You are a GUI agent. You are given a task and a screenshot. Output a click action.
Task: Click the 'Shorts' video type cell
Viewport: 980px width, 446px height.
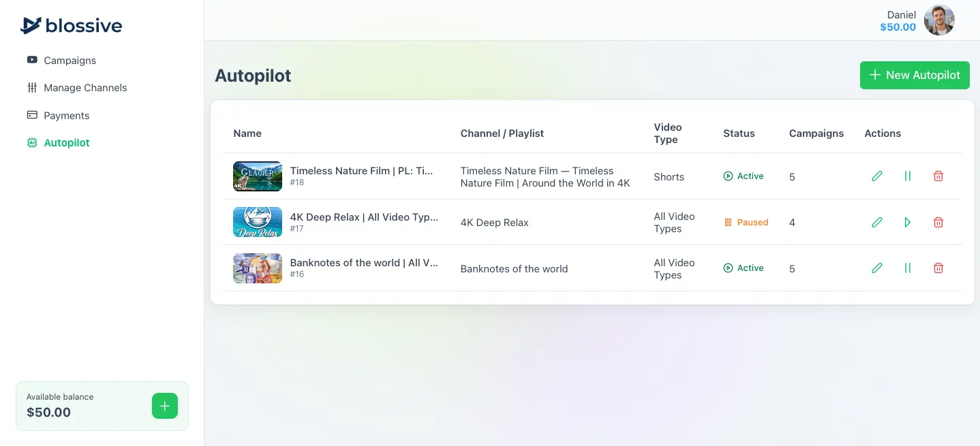[x=669, y=177]
